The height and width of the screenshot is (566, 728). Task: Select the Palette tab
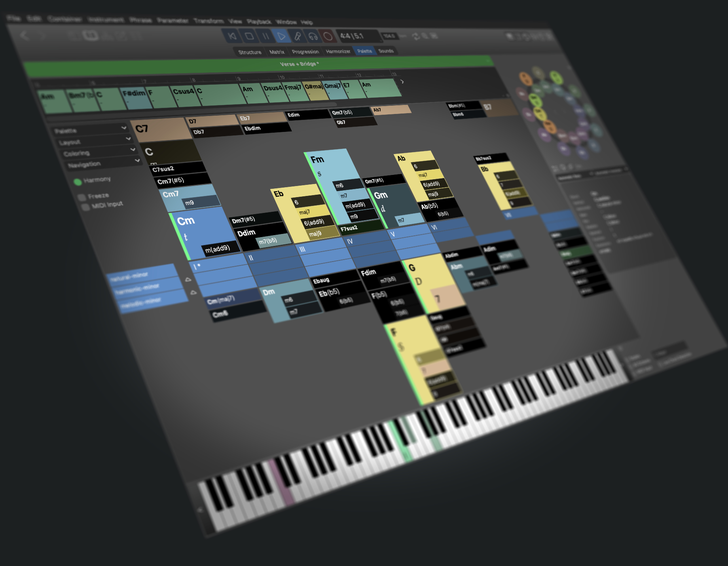coord(364,51)
